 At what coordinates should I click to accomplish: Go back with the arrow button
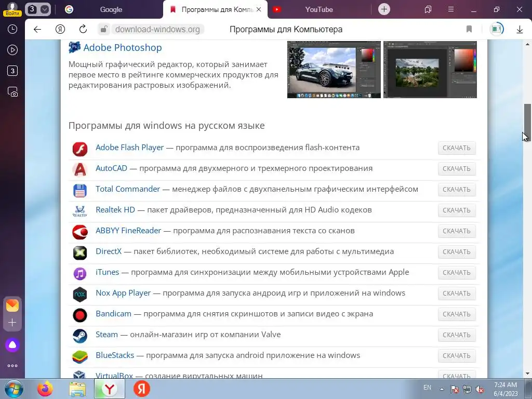(37, 29)
